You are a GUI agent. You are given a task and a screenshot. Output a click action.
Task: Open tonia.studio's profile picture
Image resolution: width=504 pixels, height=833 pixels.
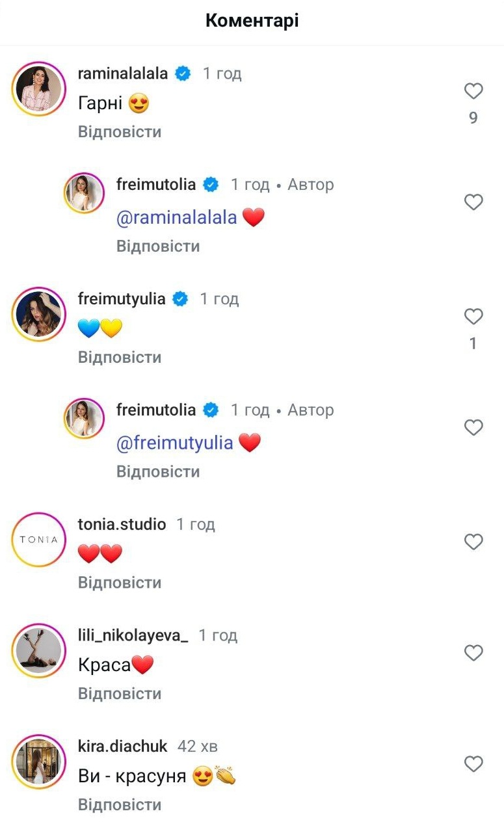click(x=38, y=539)
